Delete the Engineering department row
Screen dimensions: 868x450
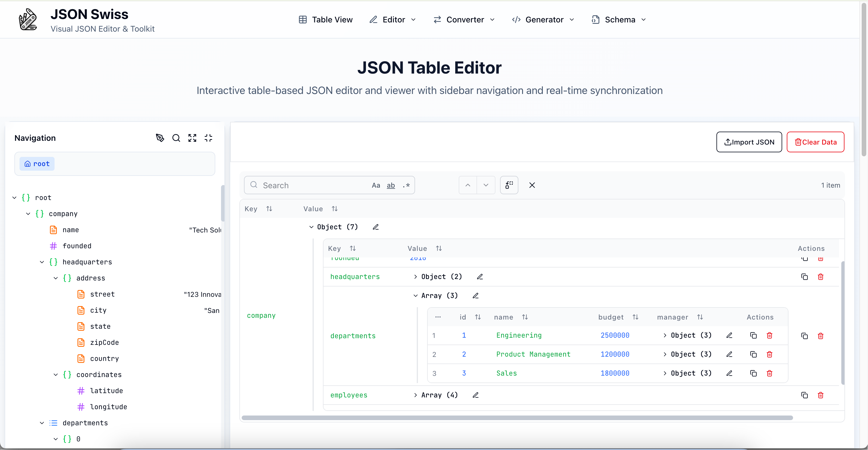[769, 335]
